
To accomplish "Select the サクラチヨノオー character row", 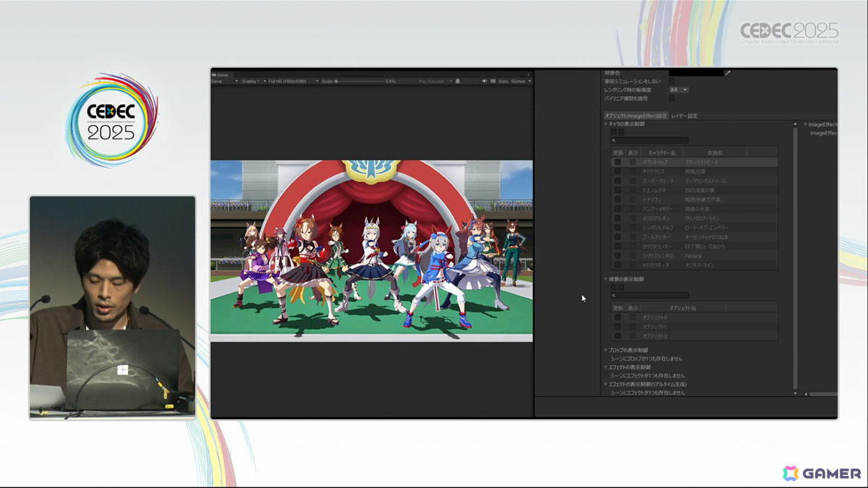I will pyautogui.click(x=694, y=247).
